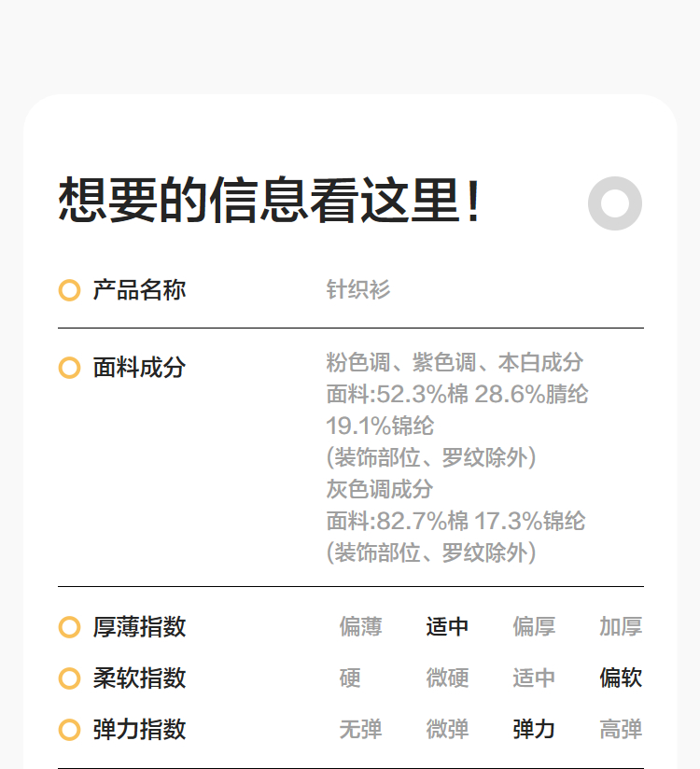Choose 微硬 softness level

[x=447, y=678]
